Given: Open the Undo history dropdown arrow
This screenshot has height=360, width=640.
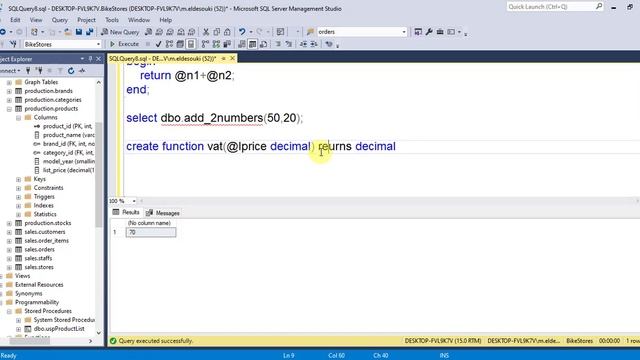Looking at the screenshot, I should pos(251,32).
